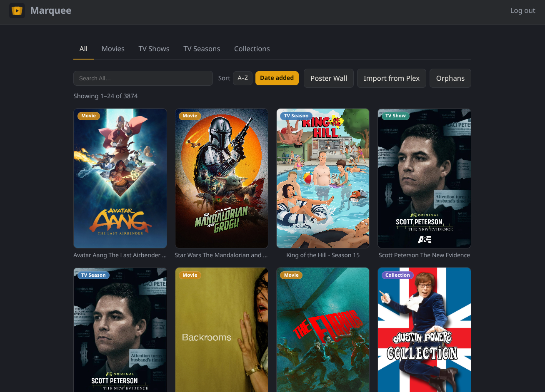Click the Marquee logo icon
545x392 pixels.
tap(17, 11)
